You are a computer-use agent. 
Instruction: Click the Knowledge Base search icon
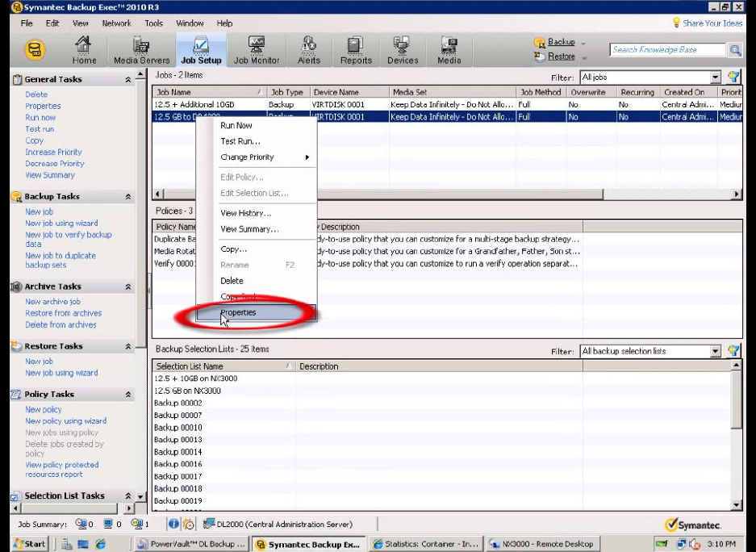[x=735, y=50]
